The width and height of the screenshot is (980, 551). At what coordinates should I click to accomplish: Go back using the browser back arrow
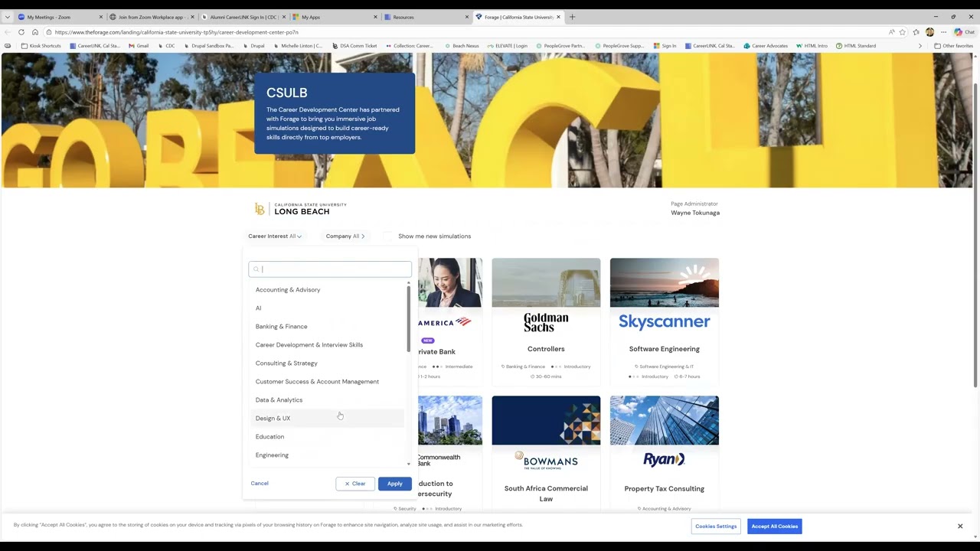click(8, 32)
